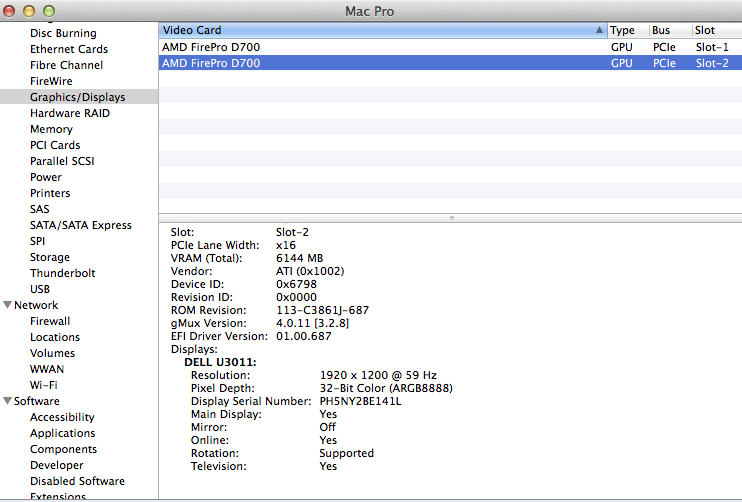Click the sort arrow in Video Card header
The image size is (742, 502).
pos(599,30)
